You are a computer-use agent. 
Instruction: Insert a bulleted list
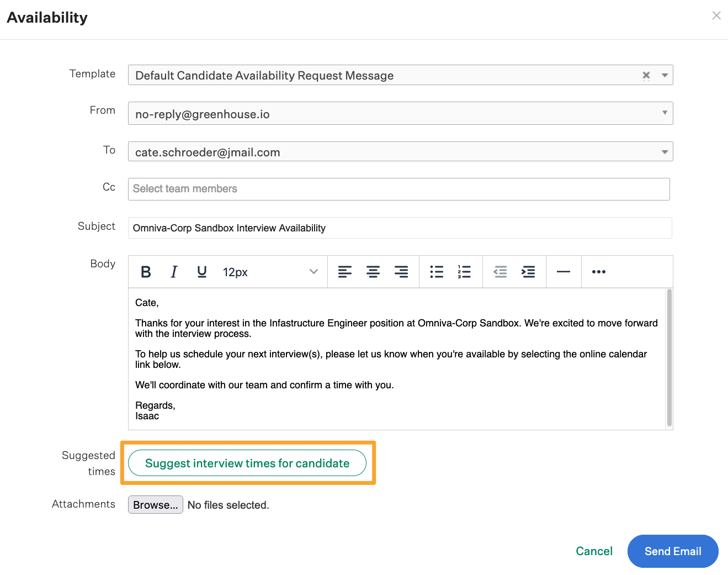437,272
